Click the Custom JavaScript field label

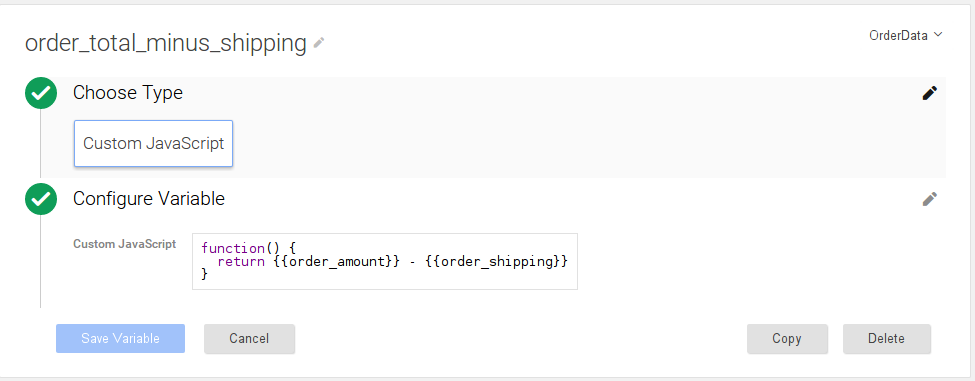pos(124,244)
